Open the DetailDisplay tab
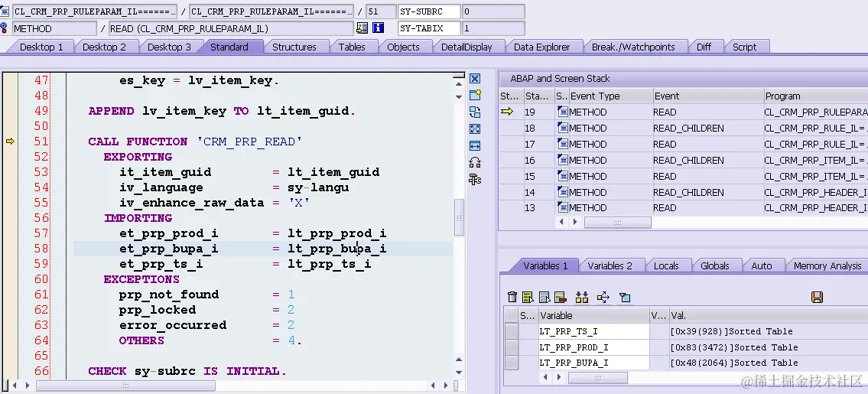Screen dimensions: 868x394 coord(466,47)
